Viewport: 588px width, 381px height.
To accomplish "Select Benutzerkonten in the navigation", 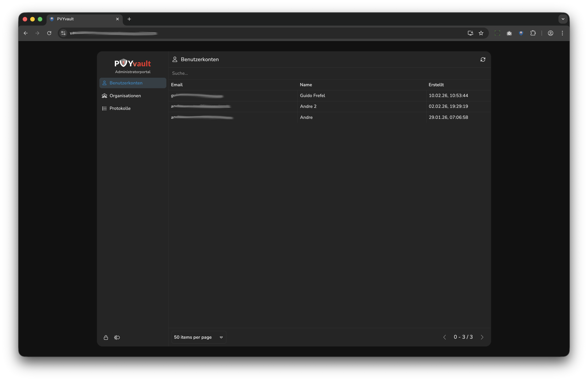I will (126, 83).
